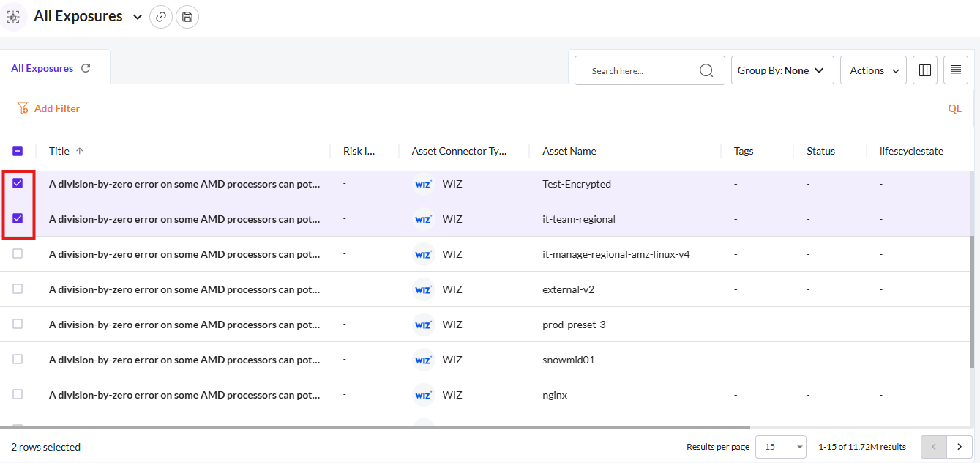Click the search magnifier icon
Screen dimensions: 980x463
point(706,70)
